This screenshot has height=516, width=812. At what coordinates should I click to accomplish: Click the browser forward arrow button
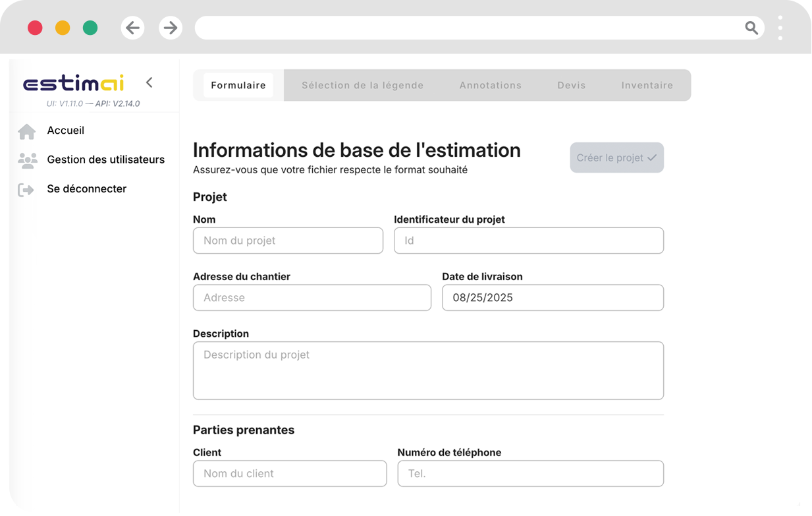click(x=171, y=28)
